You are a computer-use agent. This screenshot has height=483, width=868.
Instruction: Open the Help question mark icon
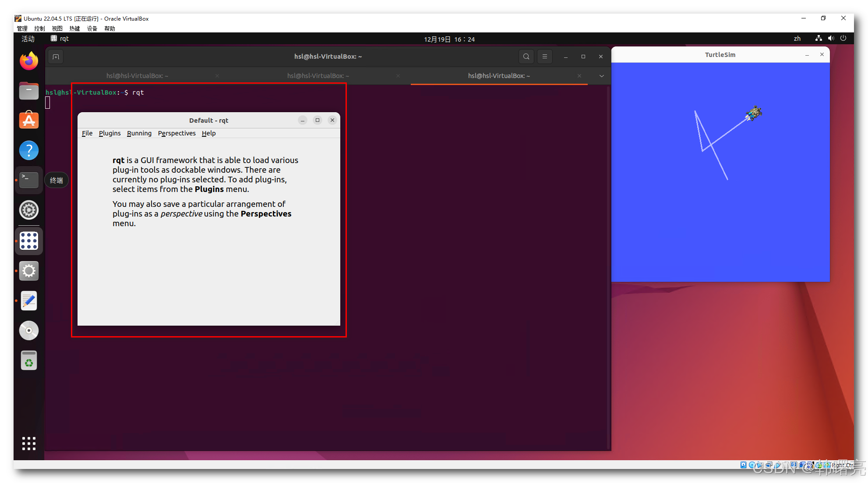pos(29,150)
